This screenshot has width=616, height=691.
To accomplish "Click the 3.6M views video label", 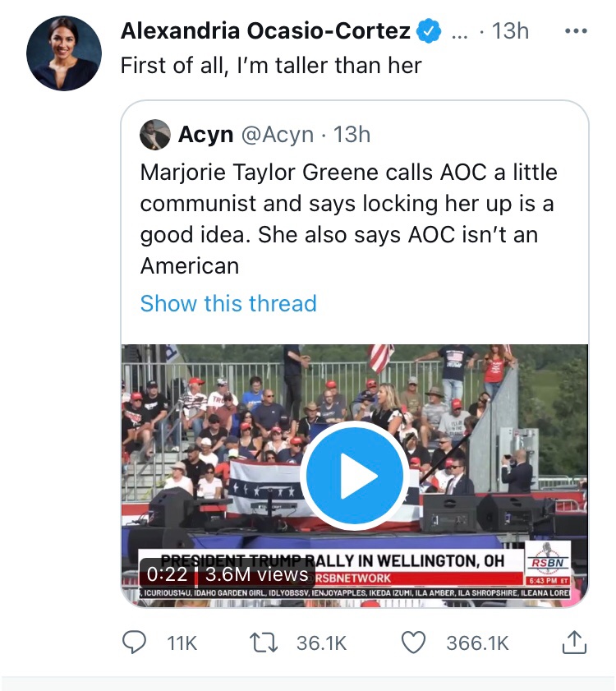I will (256, 574).
